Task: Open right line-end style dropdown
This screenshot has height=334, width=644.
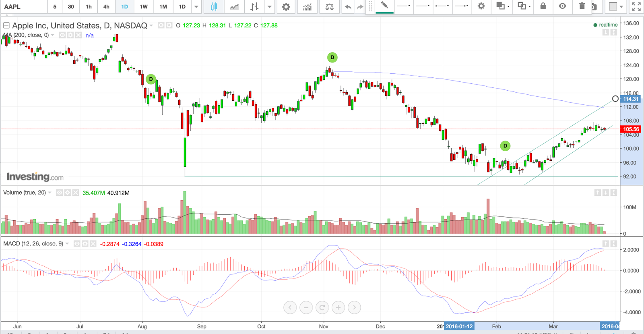Action: click(x=461, y=6)
